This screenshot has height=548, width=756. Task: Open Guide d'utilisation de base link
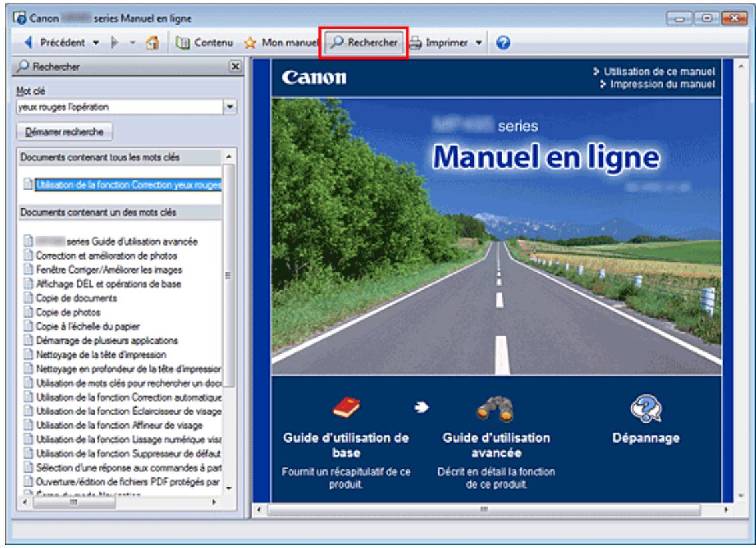346,445
